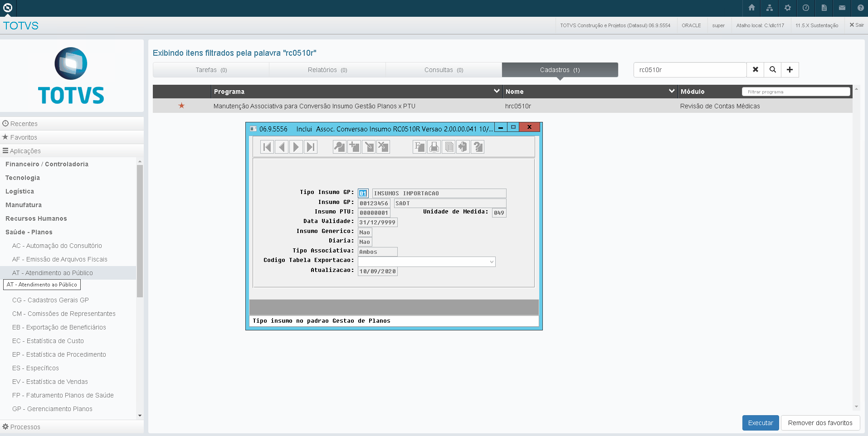Click the Executar button
868x436 pixels.
761,423
